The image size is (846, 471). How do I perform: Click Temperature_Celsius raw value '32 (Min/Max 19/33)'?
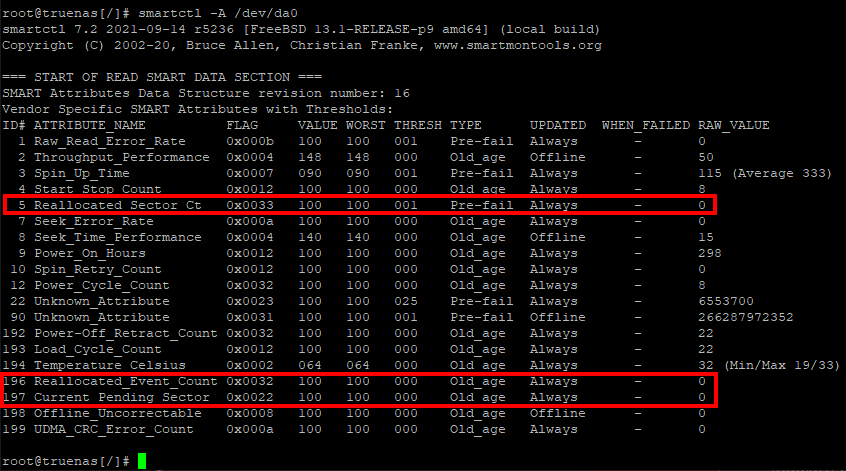coord(769,365)
